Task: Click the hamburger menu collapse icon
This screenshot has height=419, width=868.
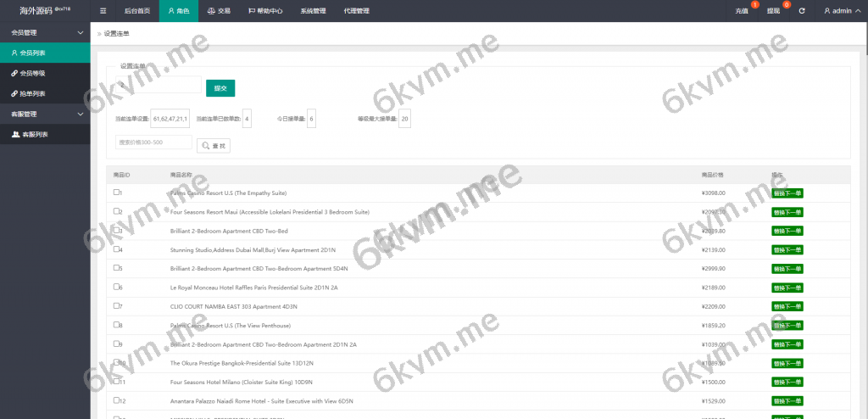Action: click(x=103, y=11)
